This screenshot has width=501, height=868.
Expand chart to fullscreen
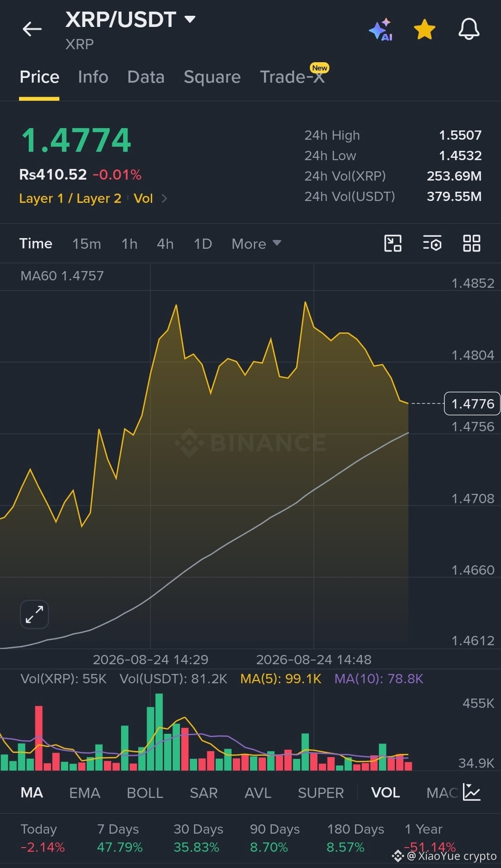[x=34, y=615]
